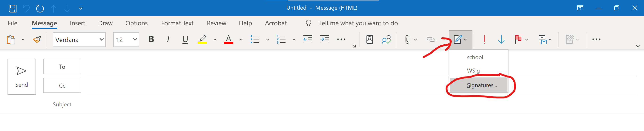Viewport: 644px width, 131px height.
Task: Expand bullet style options arrow
Action: pyautogui.click(x=267, y=39)
